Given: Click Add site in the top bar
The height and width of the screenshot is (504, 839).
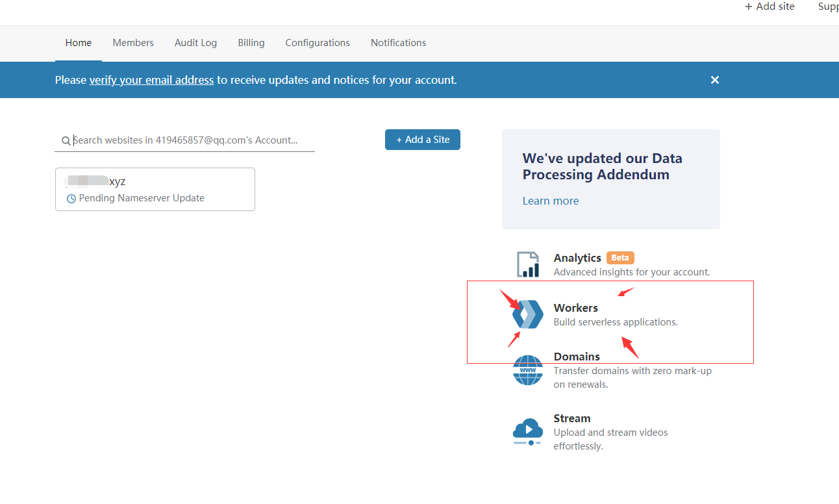Looking at the screenshot, I should 770,6.
